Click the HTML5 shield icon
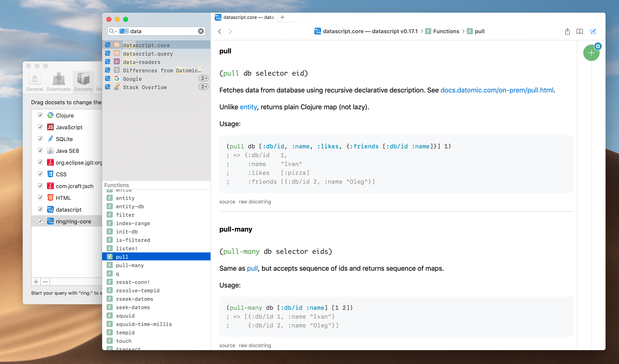 50,198
